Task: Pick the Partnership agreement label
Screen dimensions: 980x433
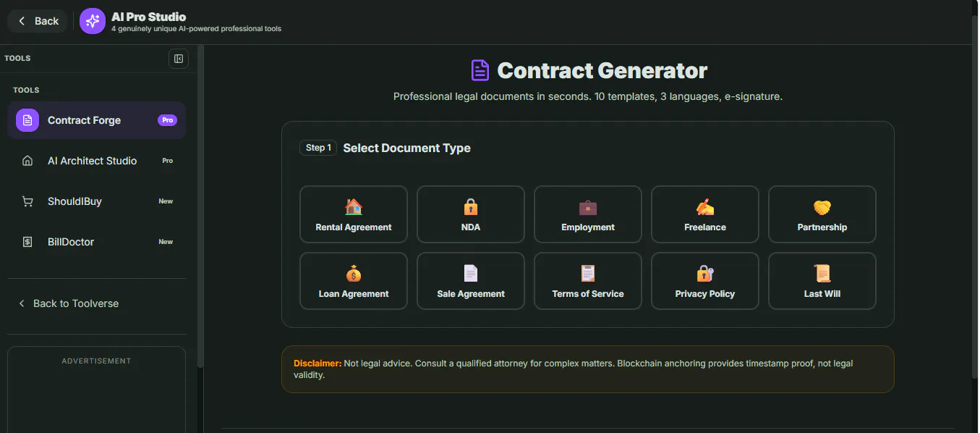Action: tap(822, 227)
